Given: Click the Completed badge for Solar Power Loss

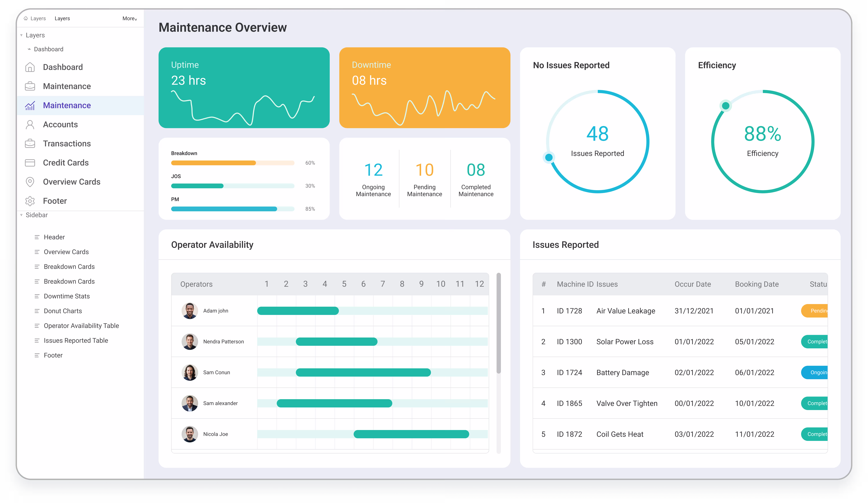Looking at the screenshot, I should (814, 342).
